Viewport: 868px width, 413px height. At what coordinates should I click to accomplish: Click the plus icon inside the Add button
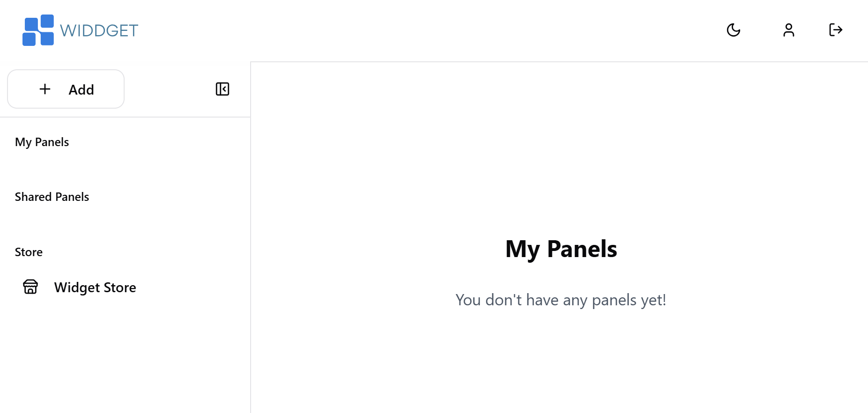coord(45,89)
